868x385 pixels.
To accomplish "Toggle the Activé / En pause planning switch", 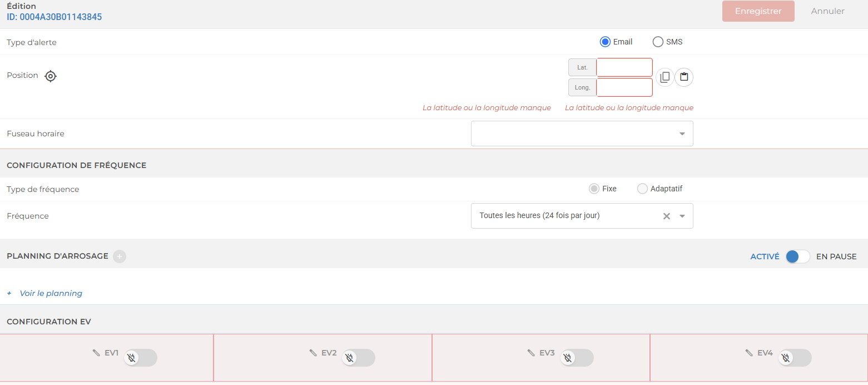I will click(797, 256).
